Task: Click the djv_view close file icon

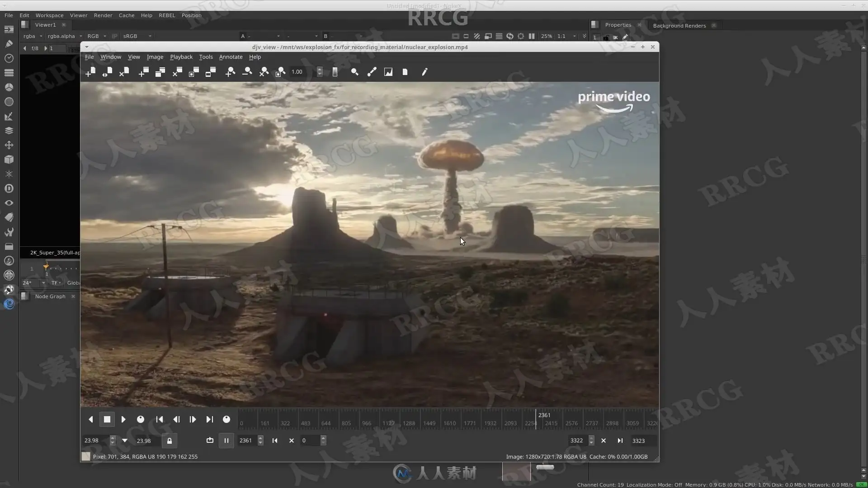Action: (x=124, y=72)
